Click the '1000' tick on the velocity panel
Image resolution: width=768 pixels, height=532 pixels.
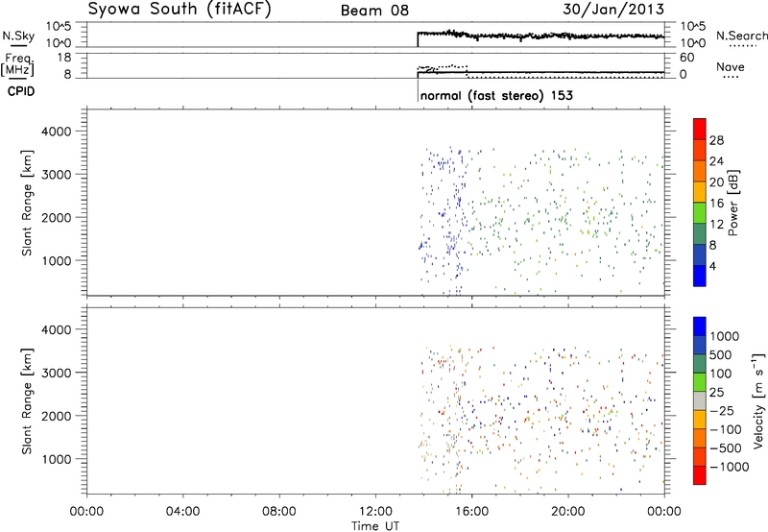pyautogui.click(x=57, y=459)
